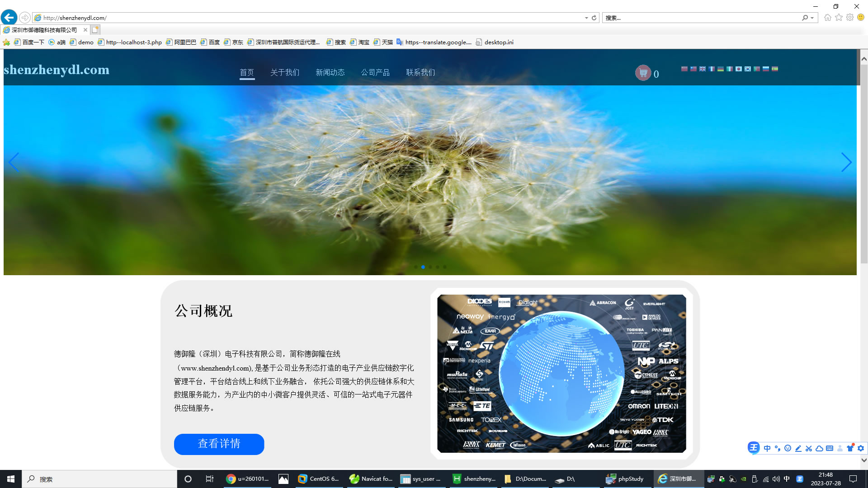Open the favorites star icon

pos(839,18)
